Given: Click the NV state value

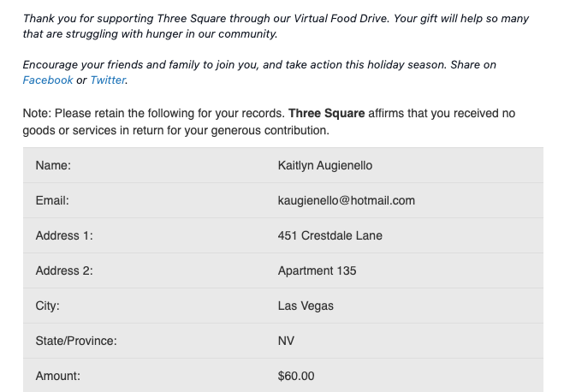Looking at the screenshot, I should click(286, 341).
